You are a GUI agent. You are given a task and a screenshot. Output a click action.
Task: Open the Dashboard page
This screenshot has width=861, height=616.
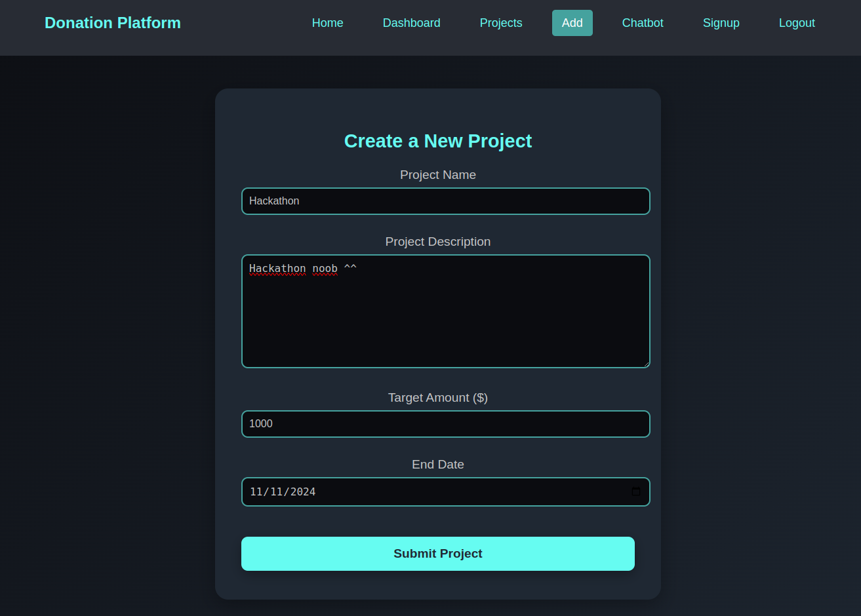pos(411,22)
